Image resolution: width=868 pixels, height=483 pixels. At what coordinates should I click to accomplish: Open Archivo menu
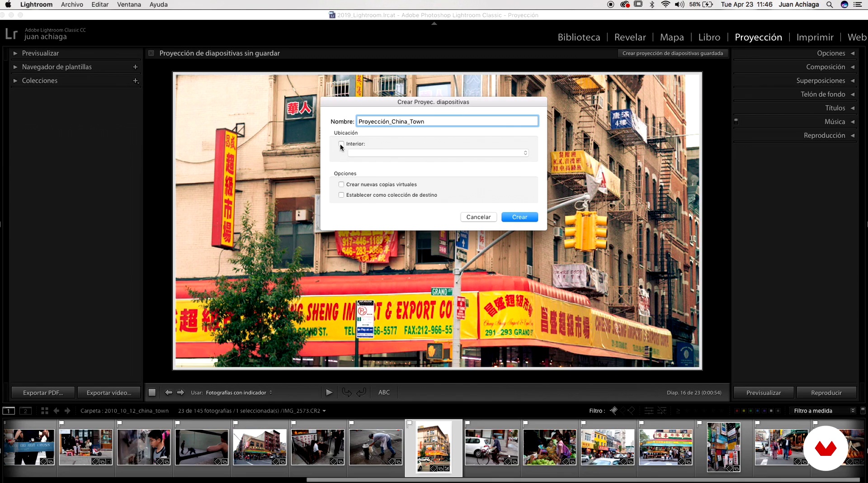[x=72, y=5]
